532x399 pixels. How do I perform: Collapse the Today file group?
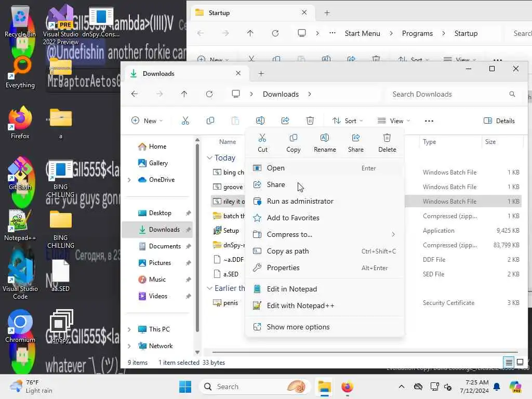(210, 158)
